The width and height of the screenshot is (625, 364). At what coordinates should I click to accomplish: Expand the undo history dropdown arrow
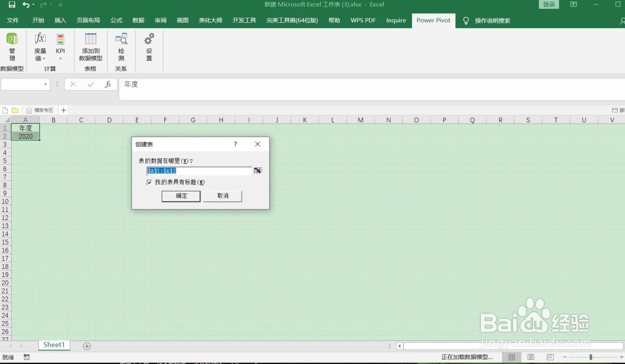(33, 5)
